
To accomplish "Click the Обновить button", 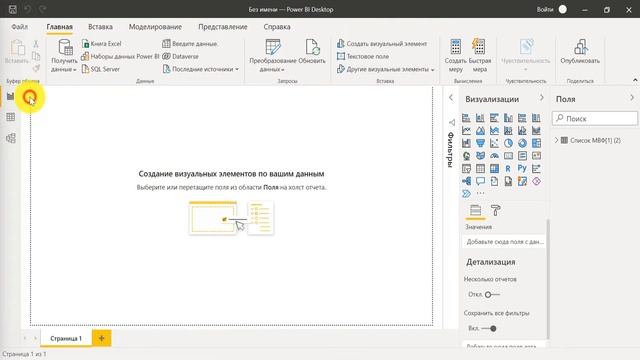I will [312, 51].
